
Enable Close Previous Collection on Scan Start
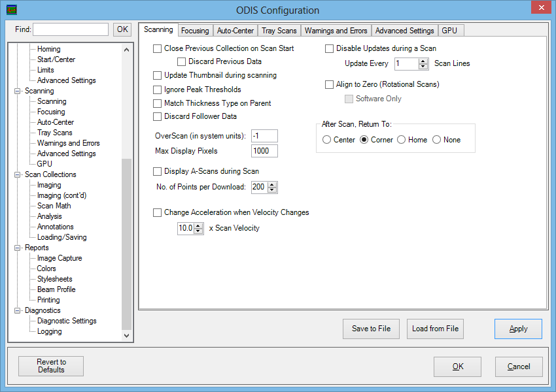(157, 48)
